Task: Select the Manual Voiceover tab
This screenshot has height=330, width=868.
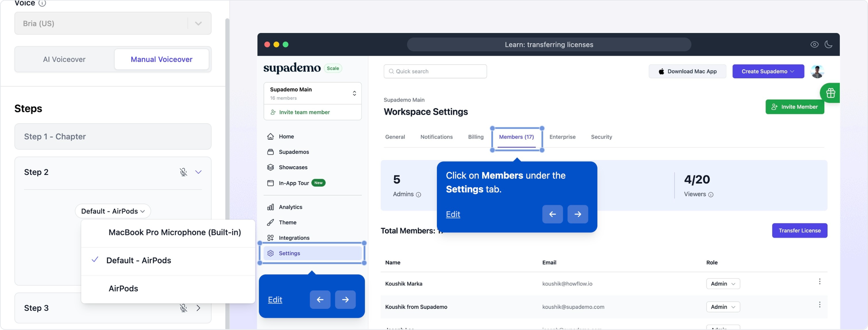Action: 161,59
